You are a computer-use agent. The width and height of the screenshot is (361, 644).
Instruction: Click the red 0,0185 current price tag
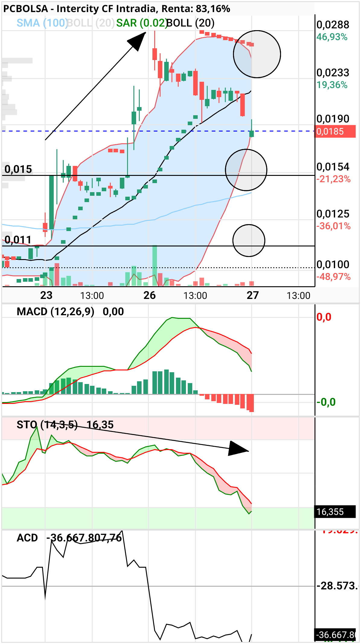coord(335,132)
